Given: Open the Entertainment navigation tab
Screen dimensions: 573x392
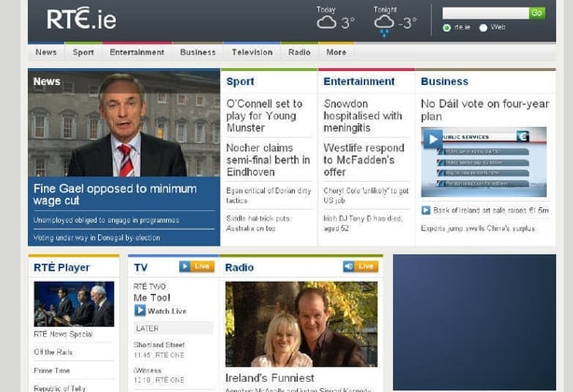Looking at the screenshot, I should click(x=137, y=52).
